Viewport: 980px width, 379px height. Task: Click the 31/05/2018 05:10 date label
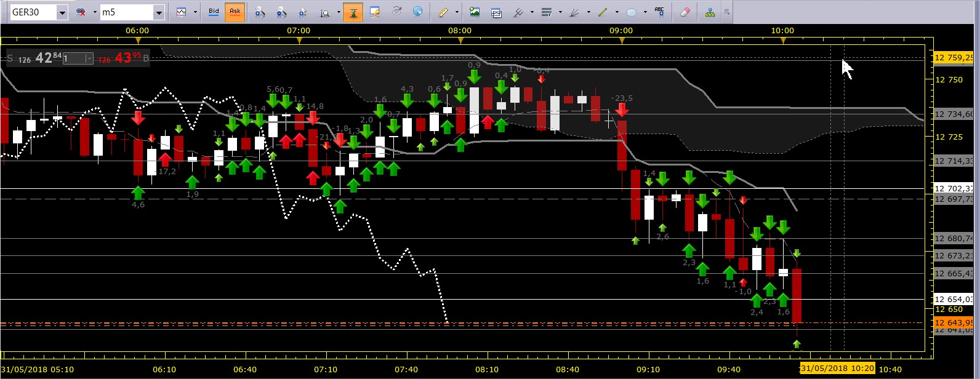click(x=38, y=369)
